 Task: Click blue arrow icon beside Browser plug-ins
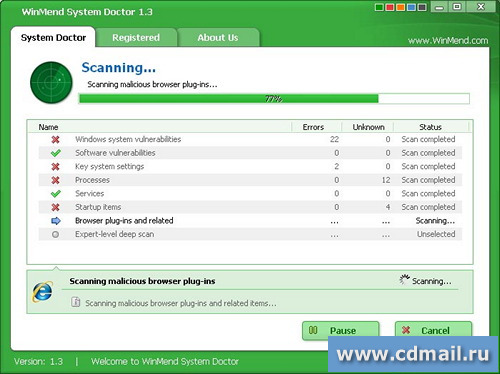click(56, 221)
